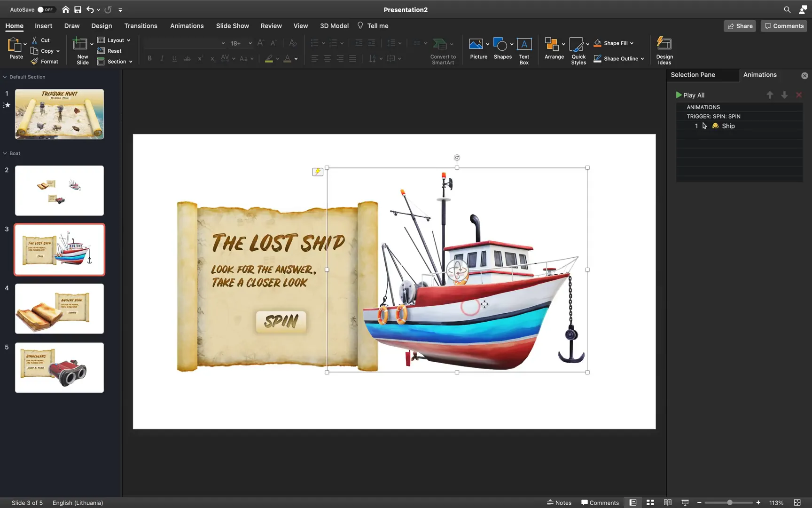Click the Home icon in title bar
The height and width of the screenshot is (508, 812).
(x=66, y=9)
